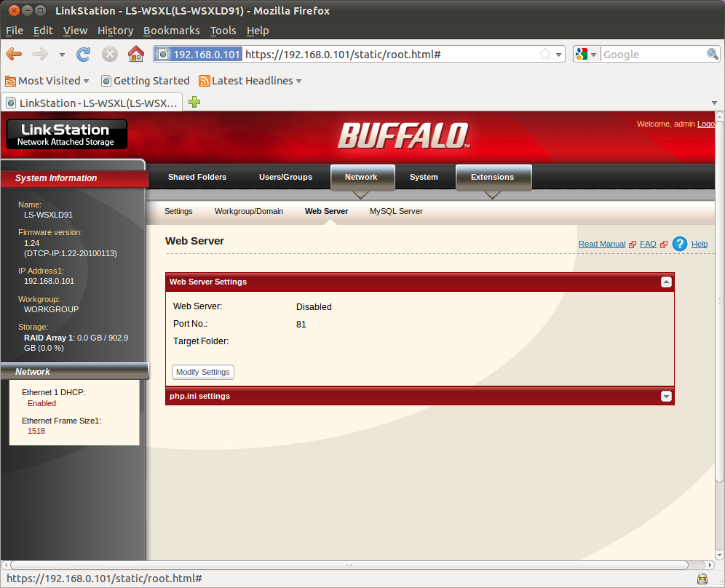Viewport: 725px width, 588px height.
Task: Open the History menu
Action: (115, 31)
